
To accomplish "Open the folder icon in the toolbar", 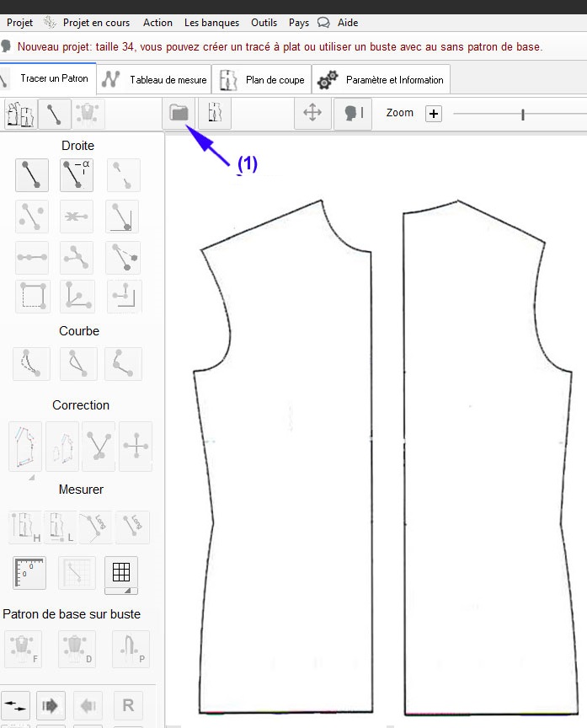I will point(178,112).
